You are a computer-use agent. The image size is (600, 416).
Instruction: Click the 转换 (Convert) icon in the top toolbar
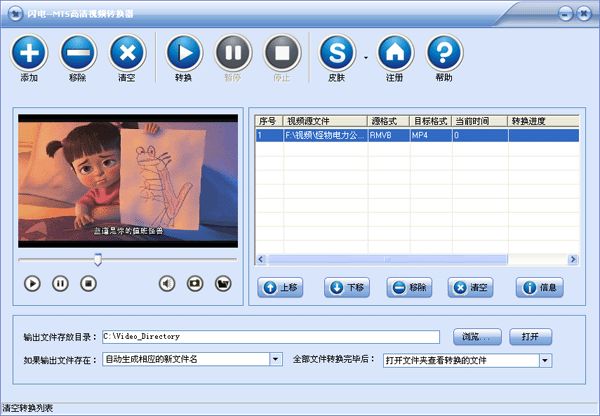(x=183, y=52)
